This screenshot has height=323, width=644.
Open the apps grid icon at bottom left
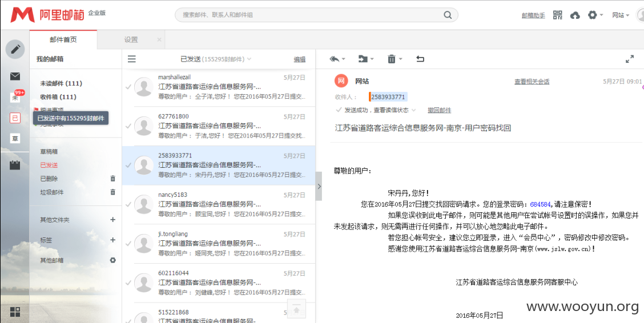coord(15,312)
